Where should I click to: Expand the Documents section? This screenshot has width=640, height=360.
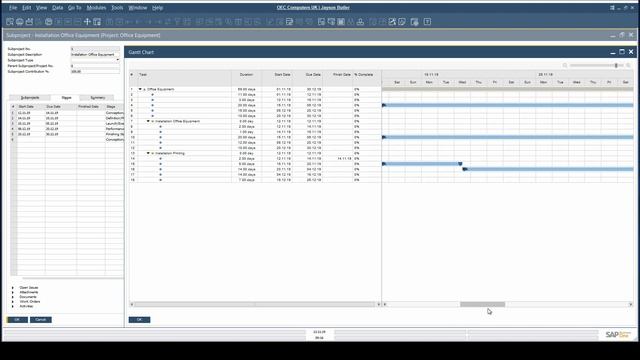pyautogui.click(x=13, y=297)
